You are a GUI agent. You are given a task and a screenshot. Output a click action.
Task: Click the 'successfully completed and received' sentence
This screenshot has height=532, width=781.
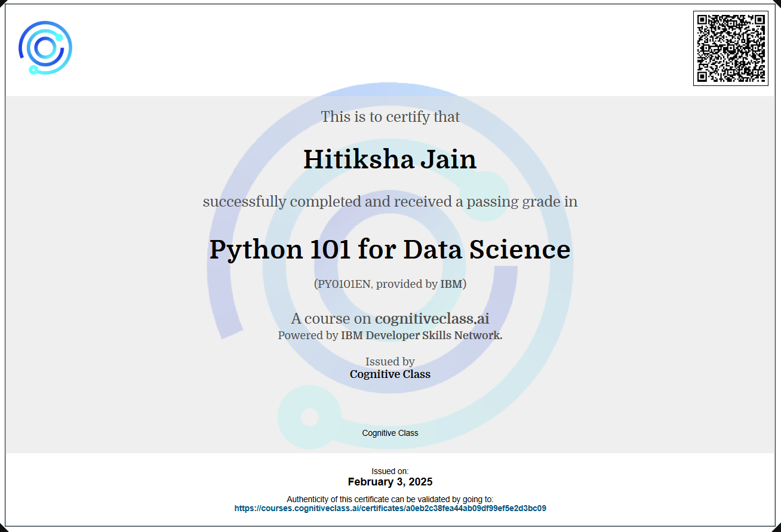(390, 202)
